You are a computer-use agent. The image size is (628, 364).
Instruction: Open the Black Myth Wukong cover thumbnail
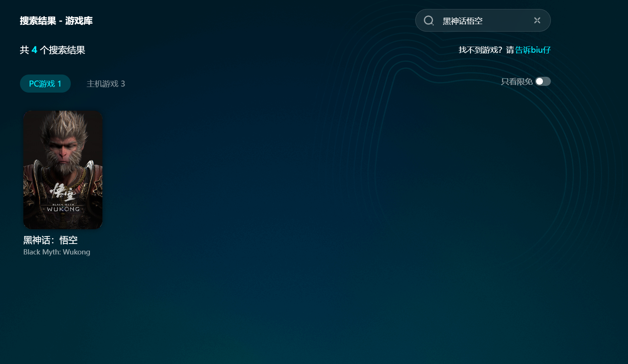pos(63,170)
